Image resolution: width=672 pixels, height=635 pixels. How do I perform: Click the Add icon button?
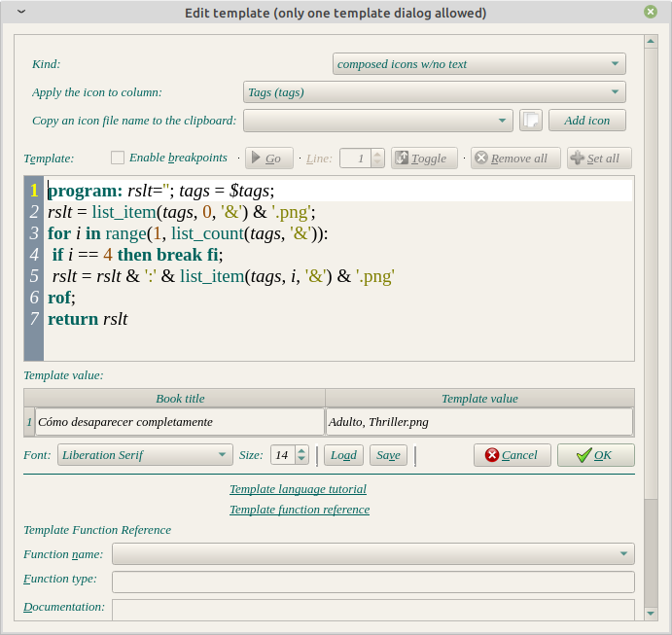coord(587,121)
